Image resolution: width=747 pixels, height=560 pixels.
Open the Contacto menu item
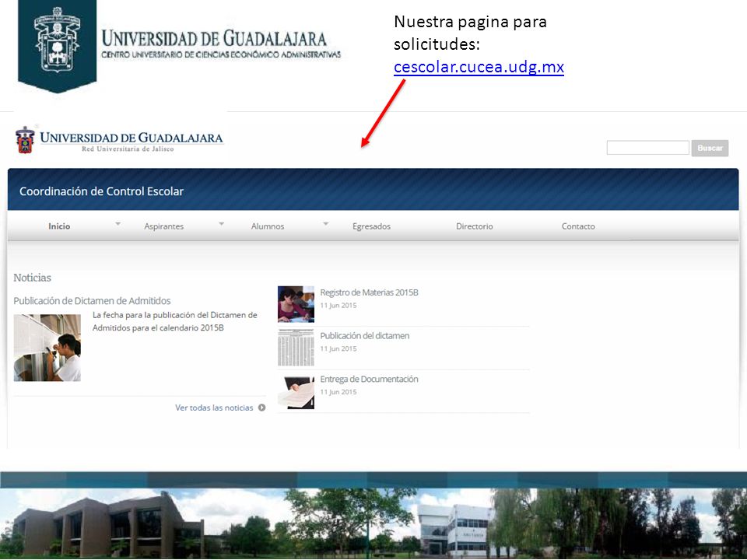578,226
